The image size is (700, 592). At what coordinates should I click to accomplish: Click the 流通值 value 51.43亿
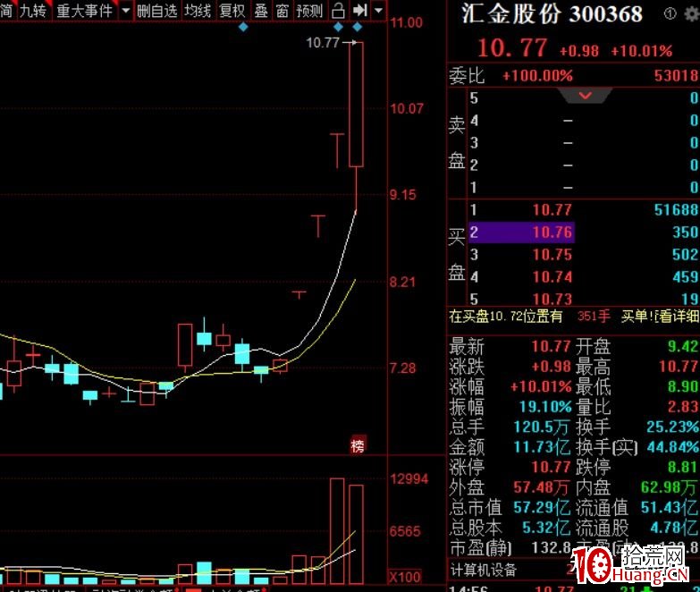[x=670, y=507]
